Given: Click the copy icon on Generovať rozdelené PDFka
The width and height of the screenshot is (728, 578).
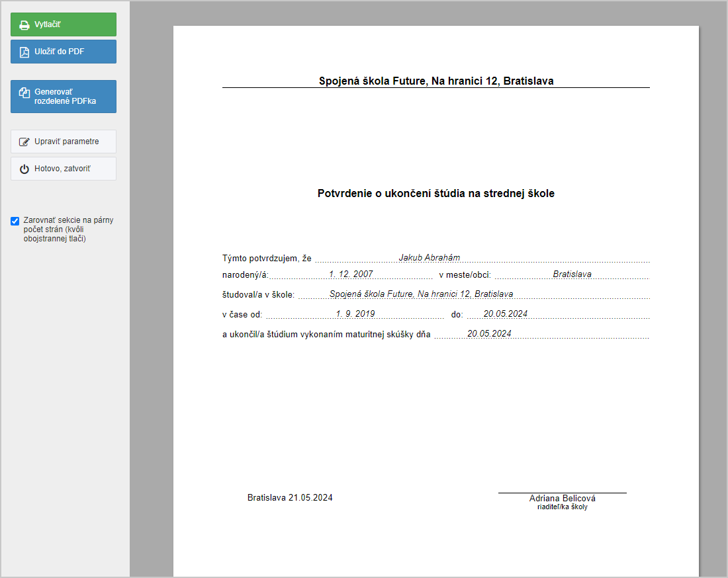Looking at the screenshot, I should click(x=24, y=93).
